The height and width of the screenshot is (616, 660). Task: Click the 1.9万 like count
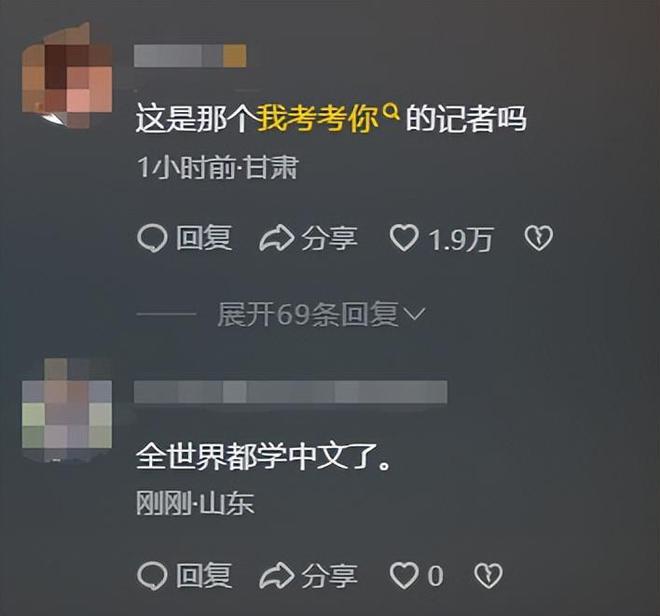460,239
